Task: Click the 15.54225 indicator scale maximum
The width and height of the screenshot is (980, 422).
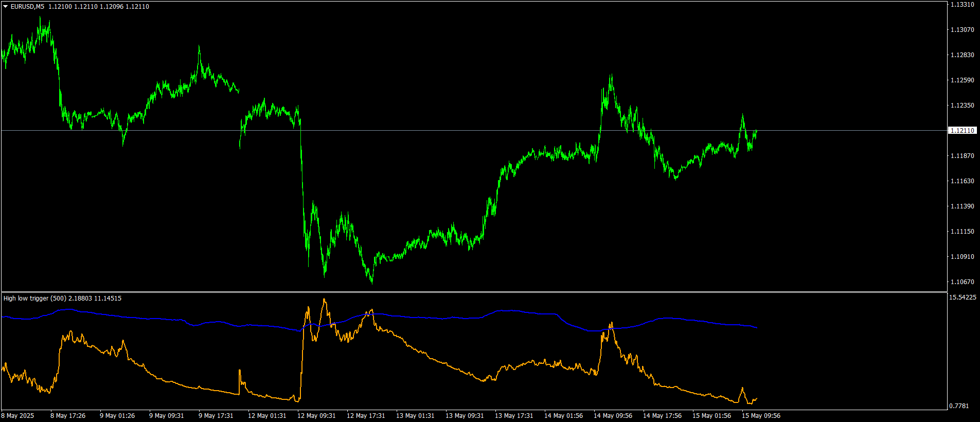Action: click(963, 297)
